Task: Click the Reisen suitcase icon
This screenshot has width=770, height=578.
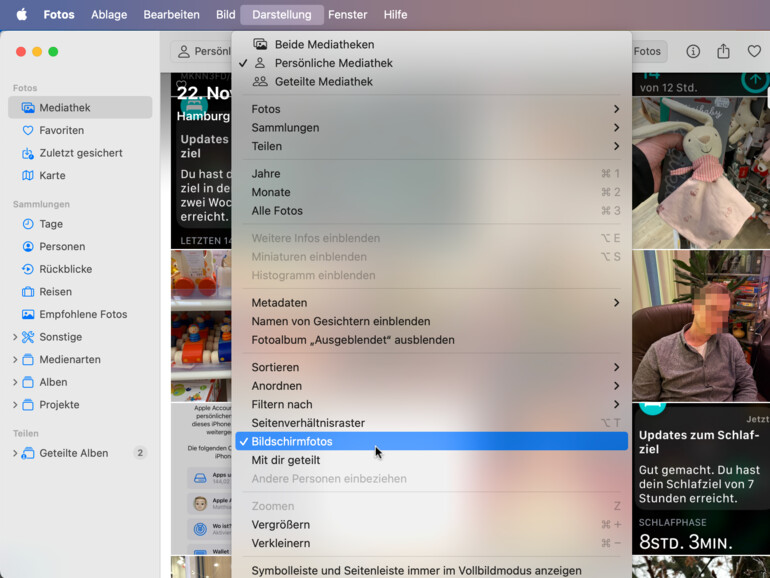Action: pos(28,292)
